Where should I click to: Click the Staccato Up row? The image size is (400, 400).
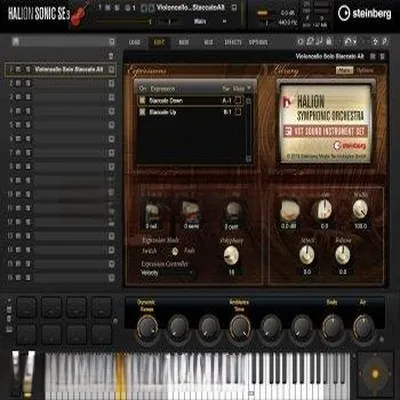(190, 112)
